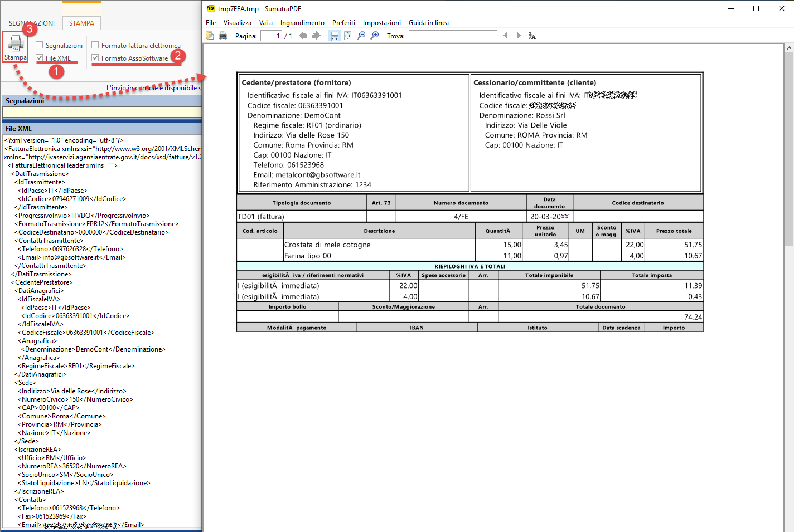
Task: Click scrollbar up arrow in PDF viewer
Action: click(789, 48)
